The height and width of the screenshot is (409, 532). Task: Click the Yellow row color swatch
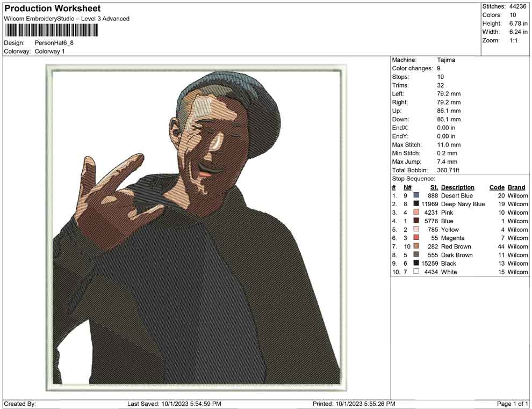416,229
